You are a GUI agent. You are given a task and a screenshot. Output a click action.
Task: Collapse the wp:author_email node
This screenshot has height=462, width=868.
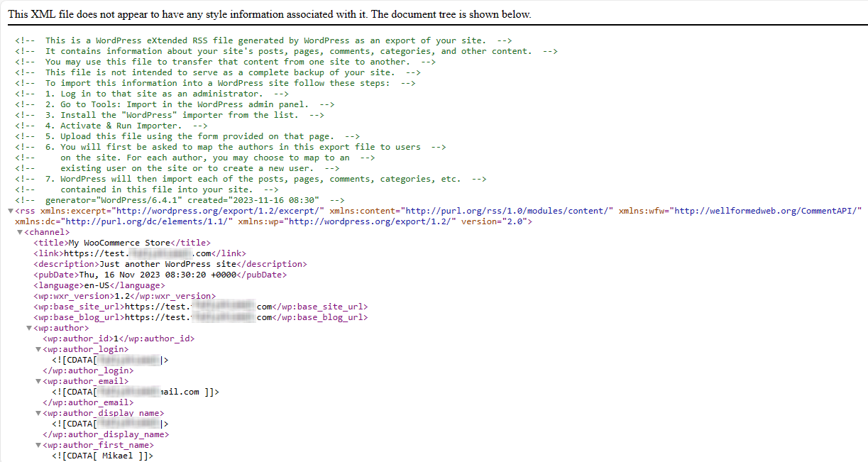[x=38, y=382]
